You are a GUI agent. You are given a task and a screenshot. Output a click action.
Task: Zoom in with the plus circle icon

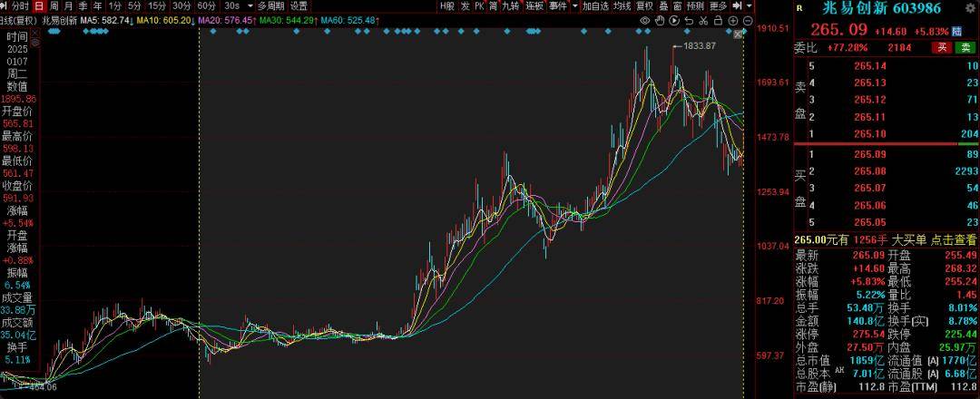coord(732,20)
